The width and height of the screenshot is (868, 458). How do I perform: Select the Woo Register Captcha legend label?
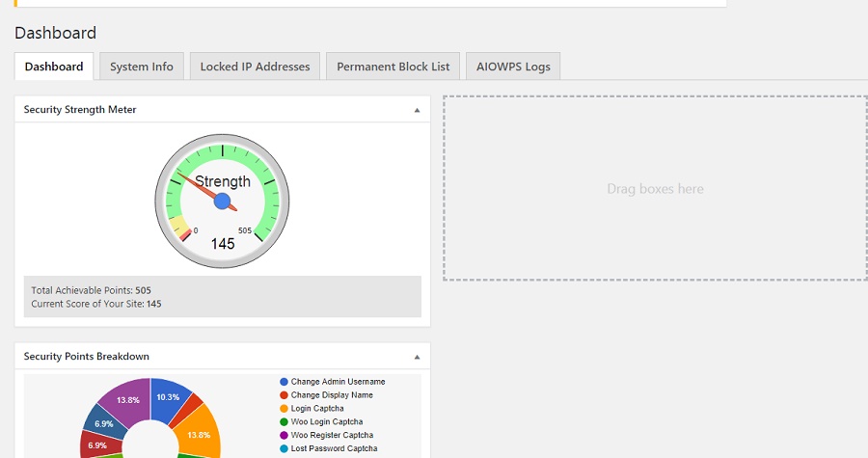tap(332, 435)
